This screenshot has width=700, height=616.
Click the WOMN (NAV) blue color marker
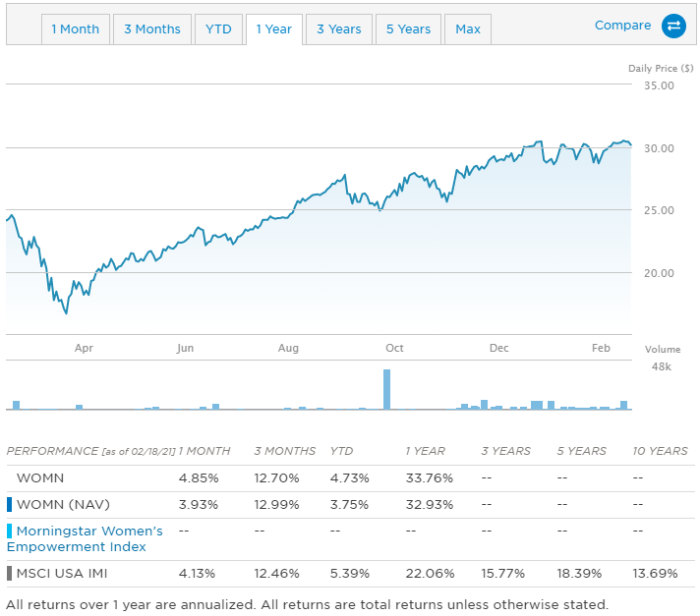9,505
